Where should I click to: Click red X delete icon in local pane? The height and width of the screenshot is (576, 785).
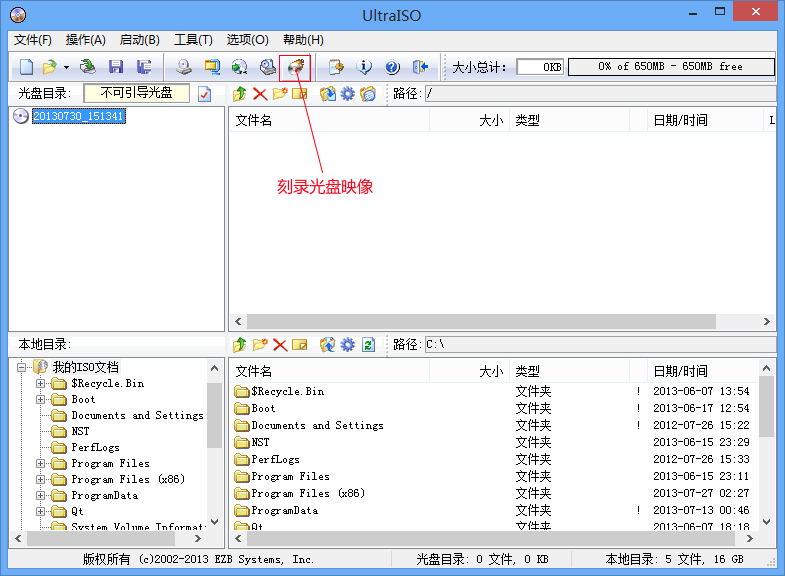(280, 345)
